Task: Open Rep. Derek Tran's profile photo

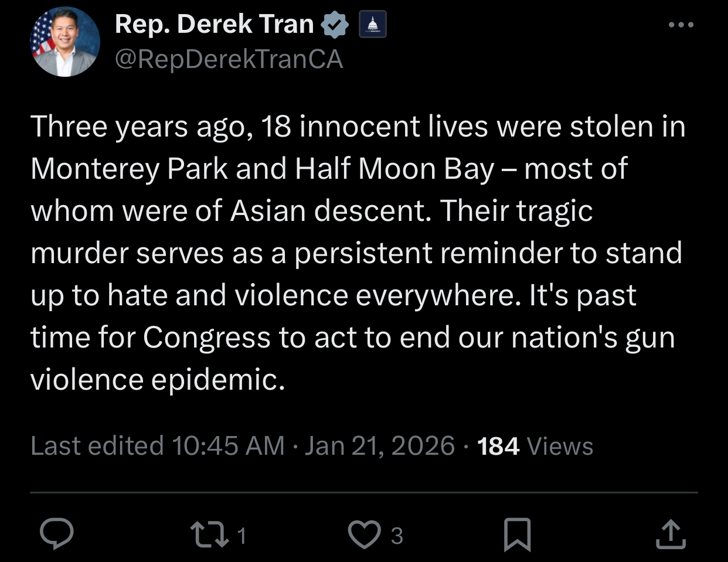Action: [x=65, y=42]
